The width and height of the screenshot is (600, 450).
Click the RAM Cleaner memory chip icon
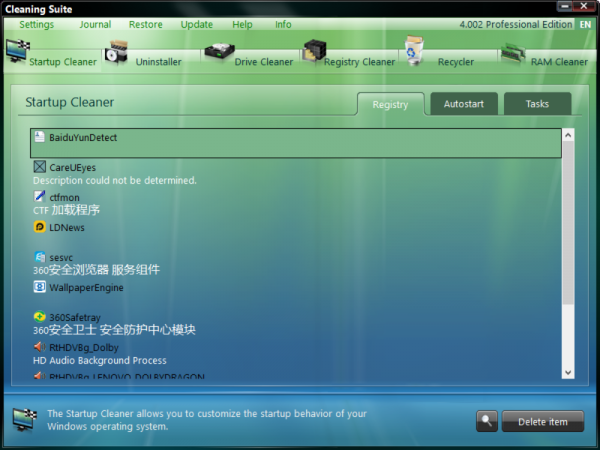pyautogui.click(x=513, y=53)
